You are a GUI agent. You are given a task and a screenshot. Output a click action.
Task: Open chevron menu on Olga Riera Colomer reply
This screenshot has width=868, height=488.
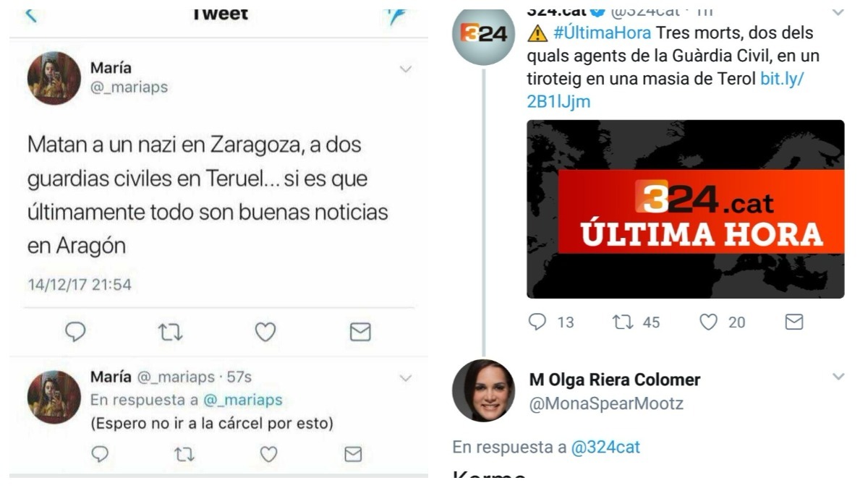click(838, 377)
